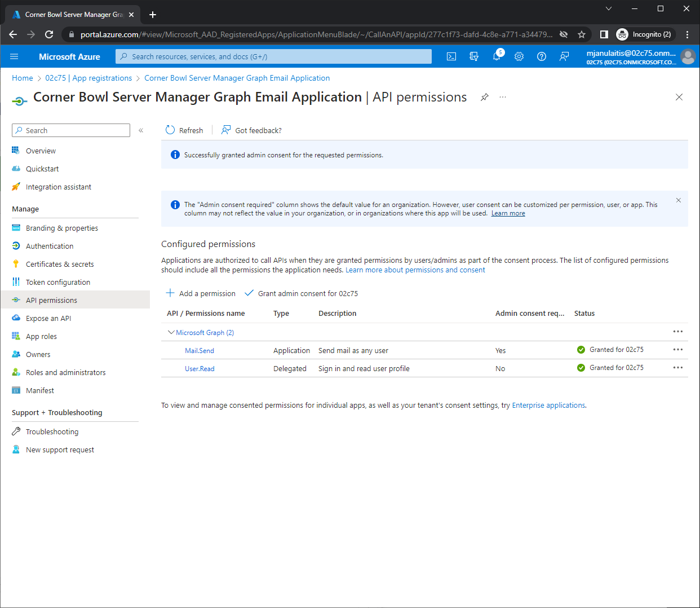Pin the API permissions blade
Screen dimensions: 700x608
tap(484, 97)
